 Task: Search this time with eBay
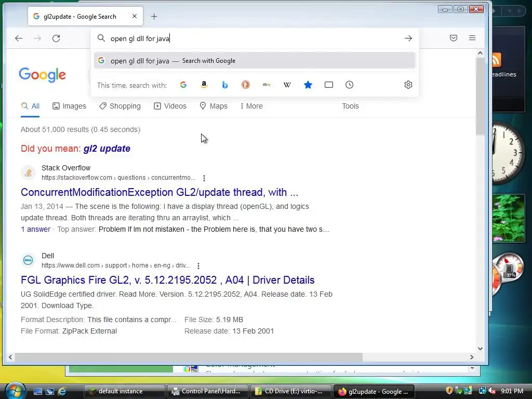pos(267,85)
